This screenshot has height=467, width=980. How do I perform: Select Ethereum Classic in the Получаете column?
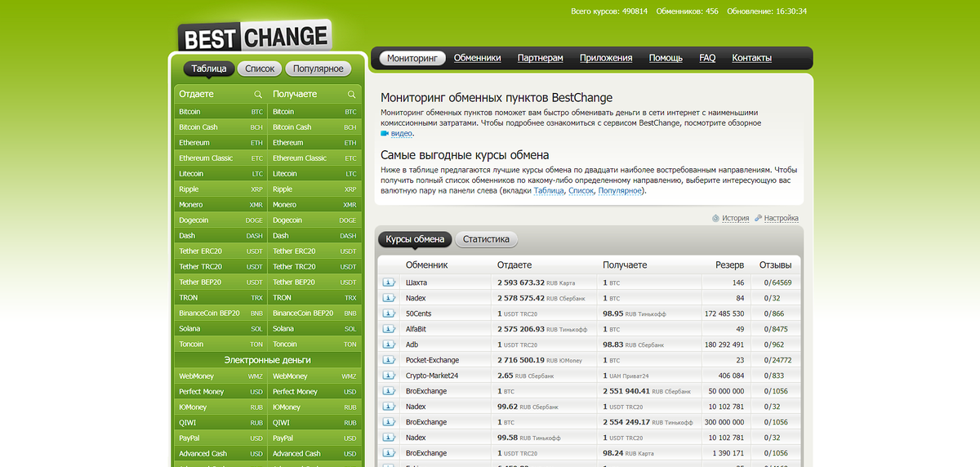point(314,158)
